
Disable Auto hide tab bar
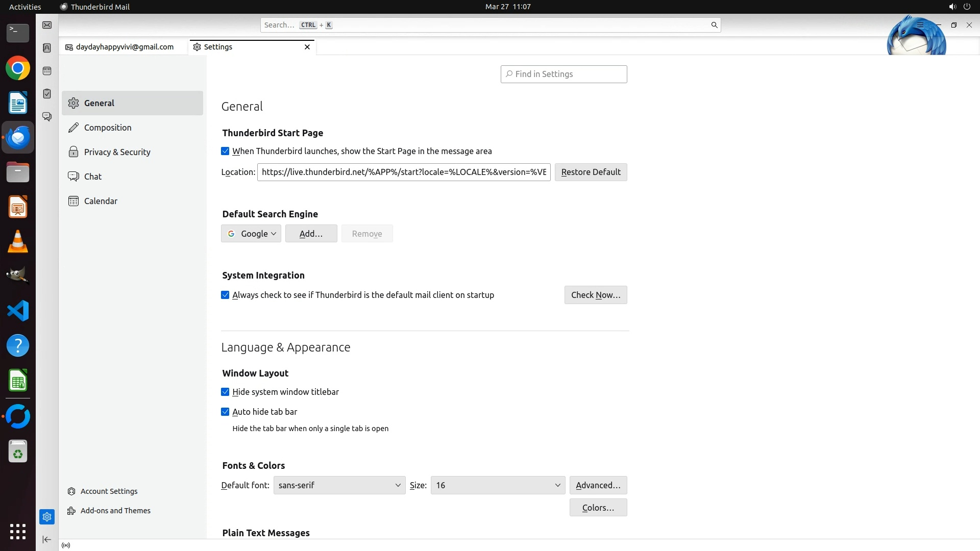coord(225,412)
